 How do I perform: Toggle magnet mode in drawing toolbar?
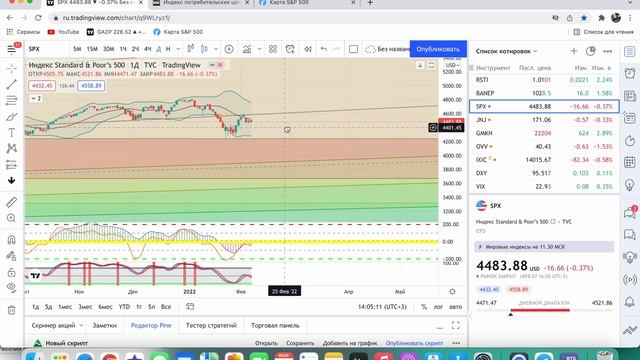point(11,240)
